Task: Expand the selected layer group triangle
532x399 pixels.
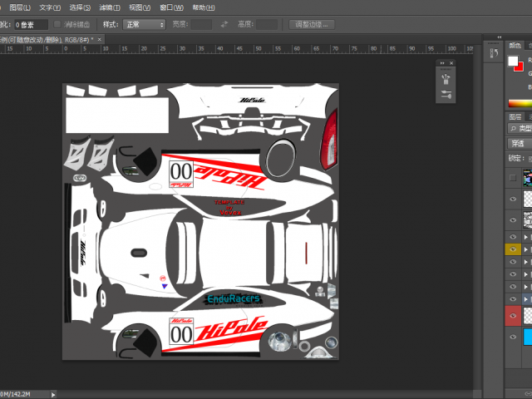Action: click(x=526, y=299)
